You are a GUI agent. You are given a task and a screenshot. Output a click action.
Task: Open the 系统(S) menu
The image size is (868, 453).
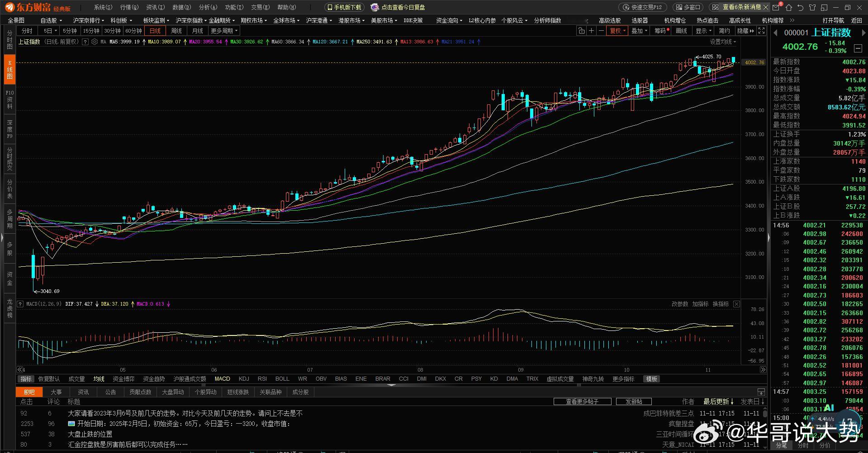tap(103, 7)
